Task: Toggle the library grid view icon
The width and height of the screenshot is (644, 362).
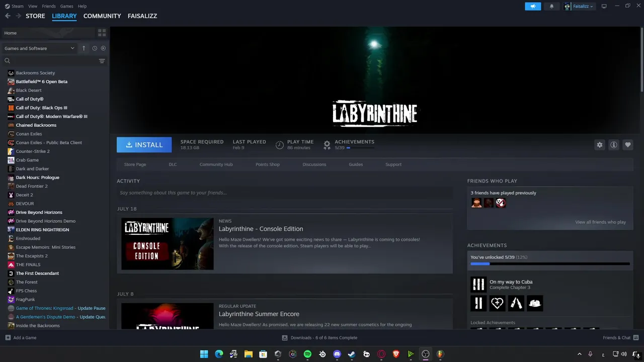Action: click(102, 33)
